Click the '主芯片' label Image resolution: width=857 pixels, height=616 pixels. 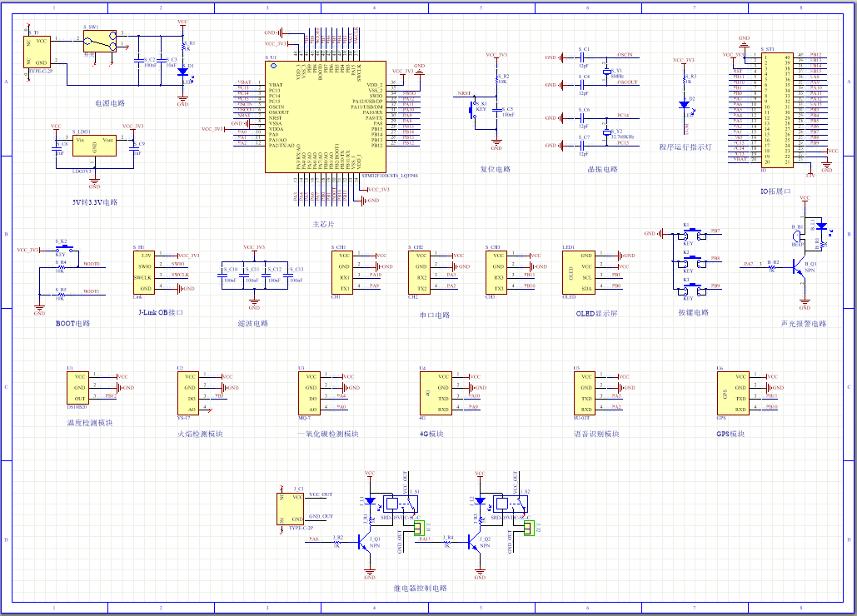pyautogui.click(x=323, y=225)
